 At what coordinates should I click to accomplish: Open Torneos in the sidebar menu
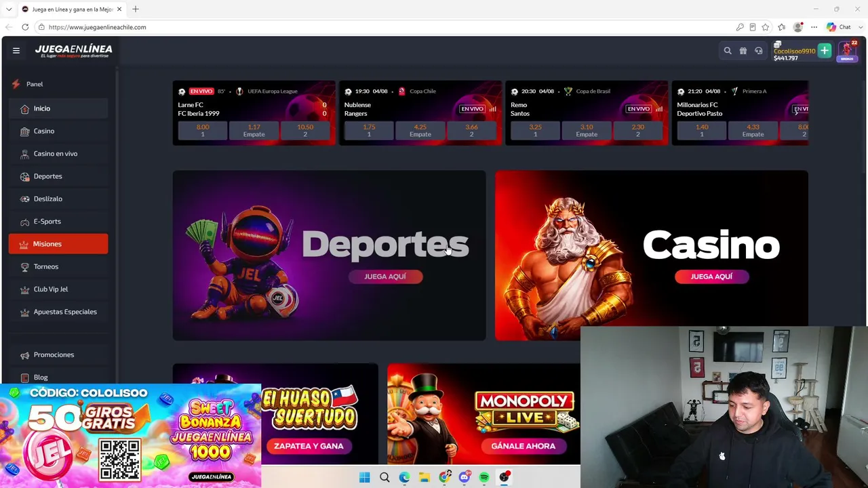pos(58,267)
